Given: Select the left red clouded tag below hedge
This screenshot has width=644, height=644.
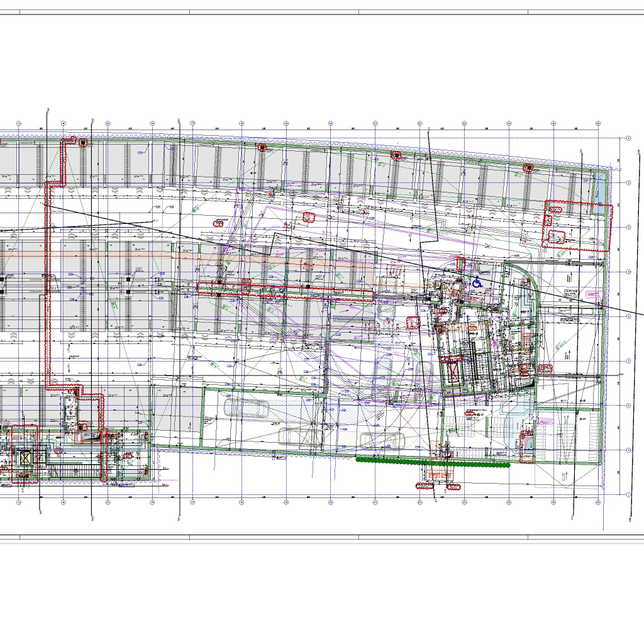Looking at the screenshot, I should click(422, 486).
